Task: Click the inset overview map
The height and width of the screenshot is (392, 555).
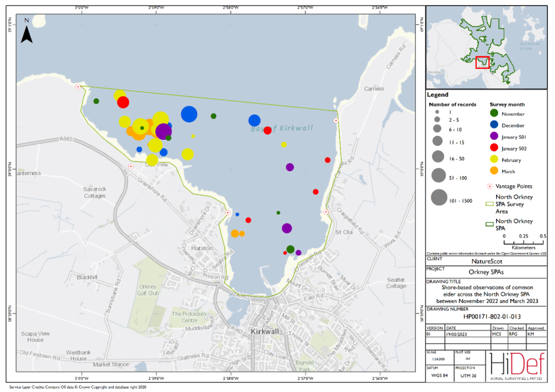Action: coord(487,47)
